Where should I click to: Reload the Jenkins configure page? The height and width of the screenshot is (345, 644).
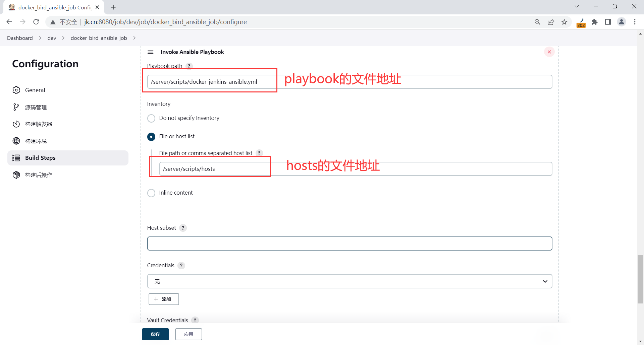(36, 22)
